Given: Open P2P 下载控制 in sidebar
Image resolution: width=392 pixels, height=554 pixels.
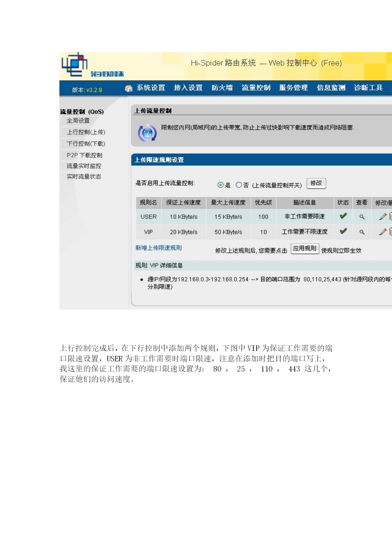Looking at the screenshot, I should [x=85, y=155].
